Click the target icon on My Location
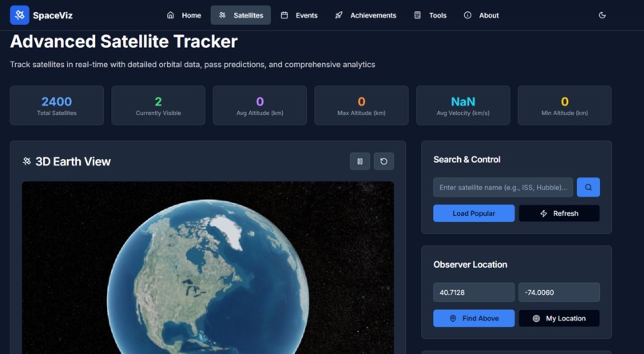644x354 pixels. point(536,318)
